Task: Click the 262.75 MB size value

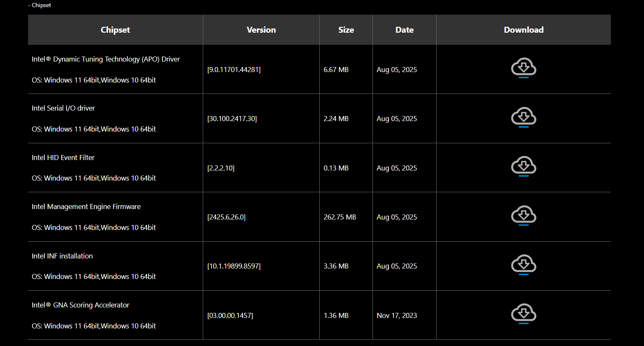Action: click(340, 217)
